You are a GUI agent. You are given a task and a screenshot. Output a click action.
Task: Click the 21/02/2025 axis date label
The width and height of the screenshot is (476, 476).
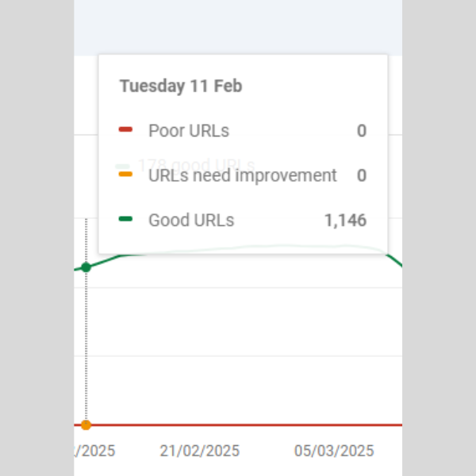[199, 451]
